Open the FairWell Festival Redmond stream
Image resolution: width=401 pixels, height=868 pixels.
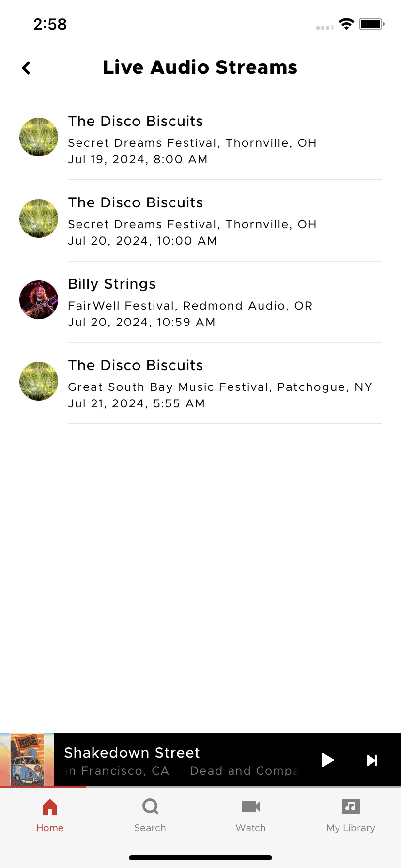200,302
